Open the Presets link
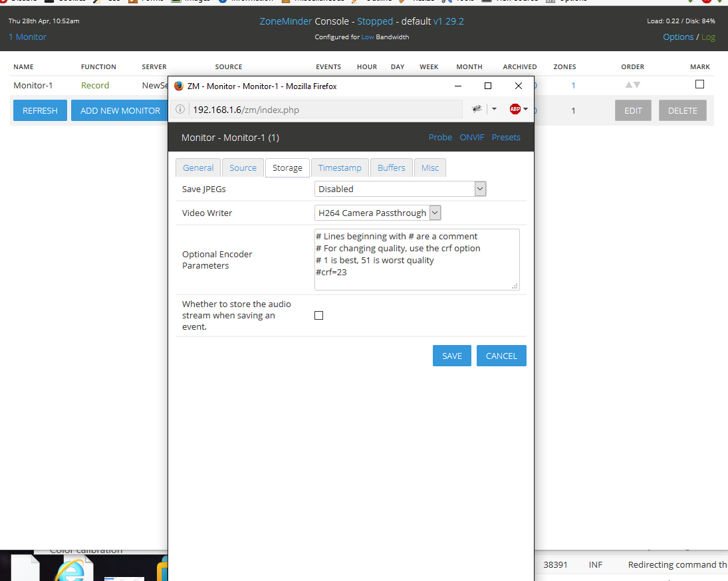This screenshot has height=581, width=728. point(506,138)
